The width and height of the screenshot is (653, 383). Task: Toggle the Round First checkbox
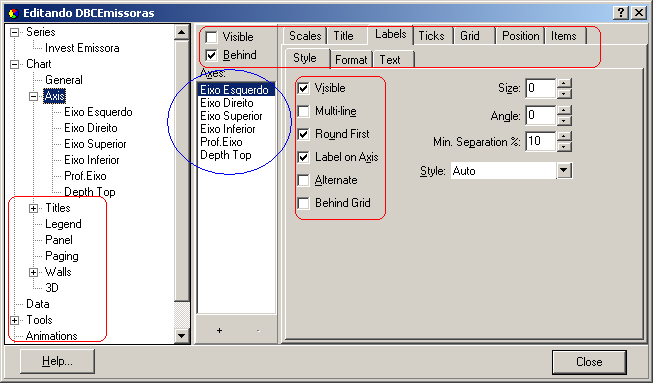coord(304,134)
